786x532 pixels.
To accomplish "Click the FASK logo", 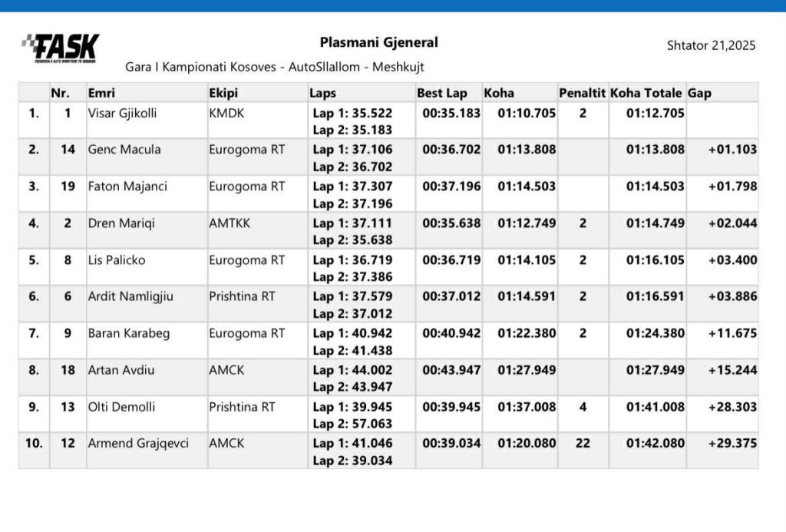I will [x=60, y=49].
